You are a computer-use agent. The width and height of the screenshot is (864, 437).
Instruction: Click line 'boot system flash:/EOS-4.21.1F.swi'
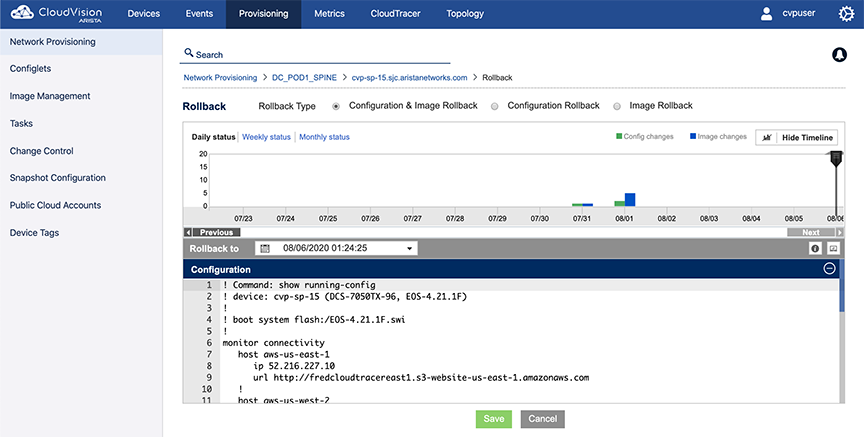314,320
